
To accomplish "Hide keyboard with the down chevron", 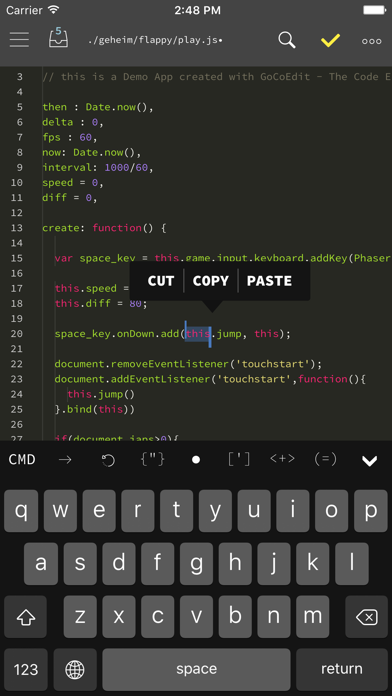I will coord(369,461).
